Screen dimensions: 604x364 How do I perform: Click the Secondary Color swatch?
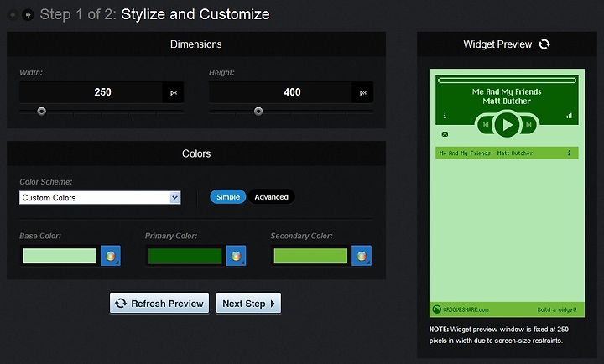311,256
